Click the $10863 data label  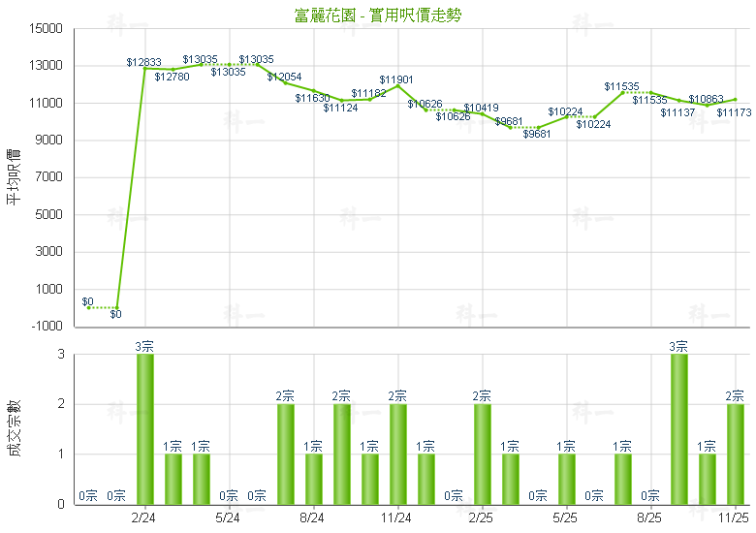[706, 99]
